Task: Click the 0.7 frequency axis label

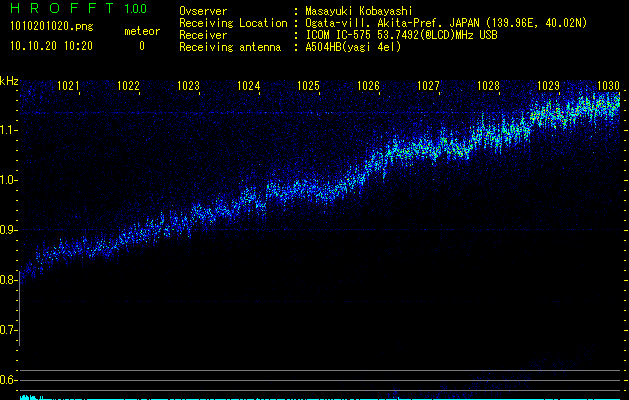Action: 8,330
